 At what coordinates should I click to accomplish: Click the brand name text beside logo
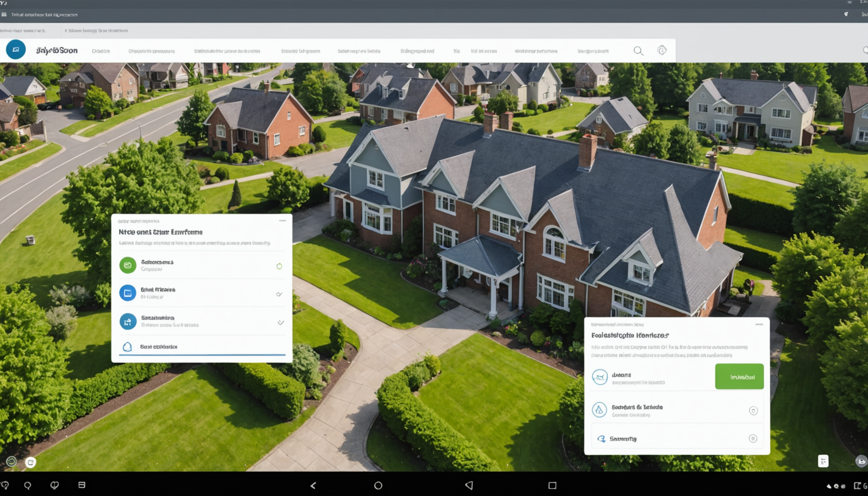point(57,50)
